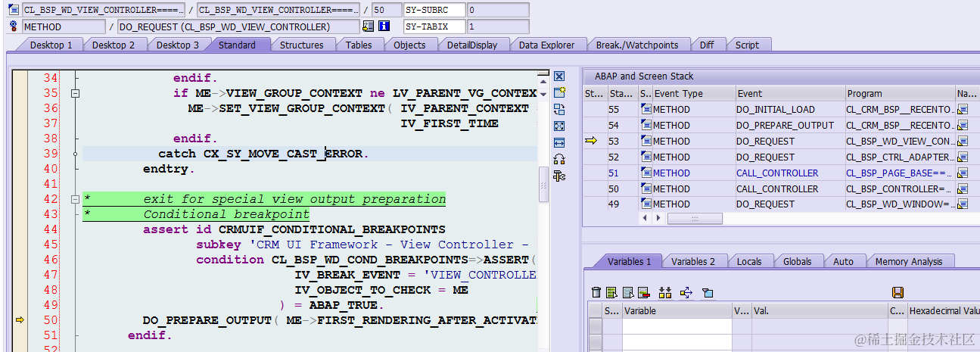The width and height of the screenshot is (980, 352).
Task: Open the Data Explorer tab
Action: coord(546,45)
